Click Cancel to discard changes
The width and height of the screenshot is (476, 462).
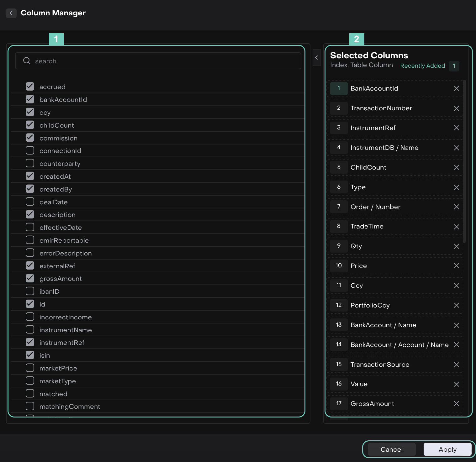click(x=391, y=449)
